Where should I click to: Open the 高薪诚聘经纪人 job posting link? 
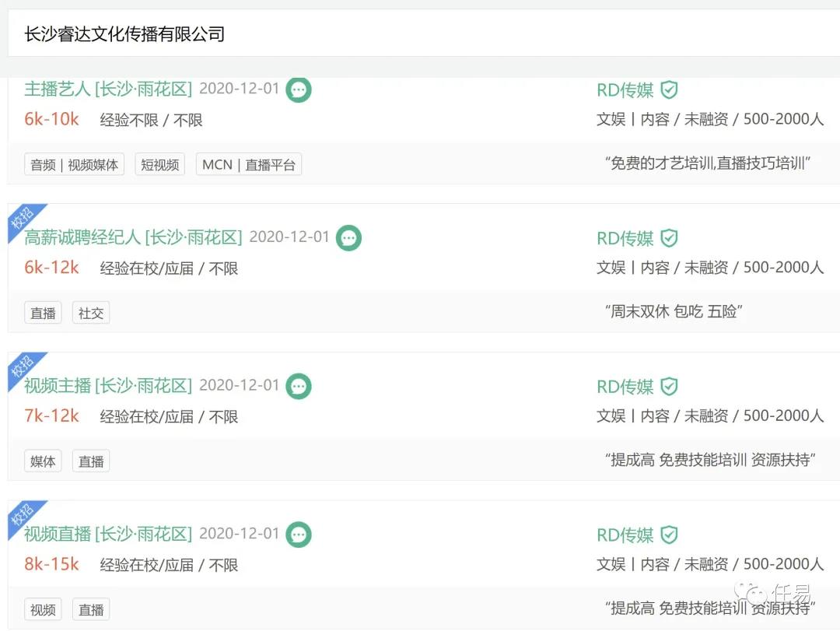point(133,237)
